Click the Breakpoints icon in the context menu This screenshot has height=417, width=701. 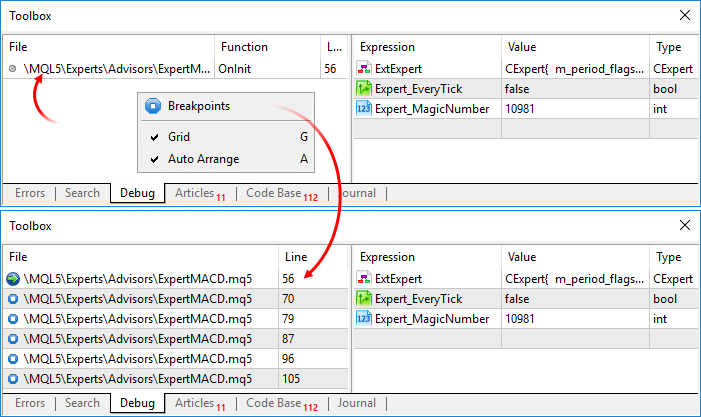pos(153,106)
